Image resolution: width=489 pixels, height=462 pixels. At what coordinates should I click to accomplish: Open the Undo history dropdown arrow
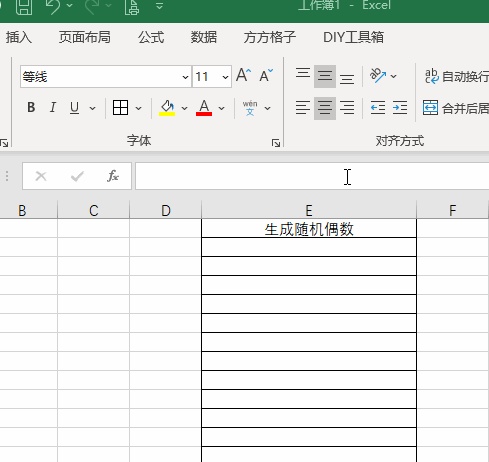pos(70,6)
